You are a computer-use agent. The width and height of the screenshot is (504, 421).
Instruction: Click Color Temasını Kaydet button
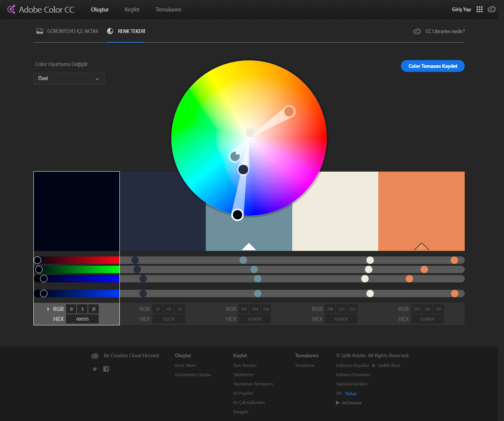click(433, 66)
